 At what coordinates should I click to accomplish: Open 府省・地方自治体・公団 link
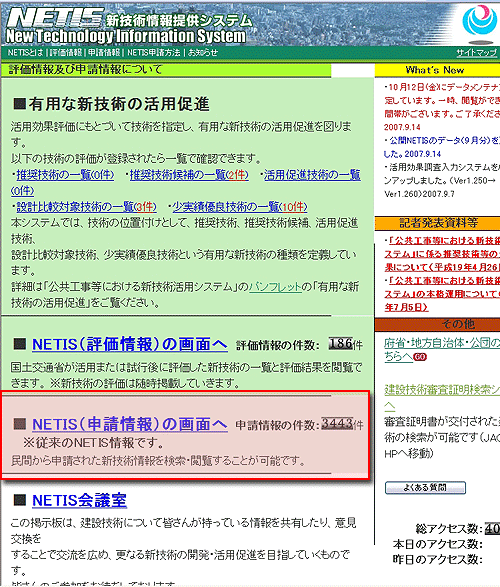pos(442,343)
